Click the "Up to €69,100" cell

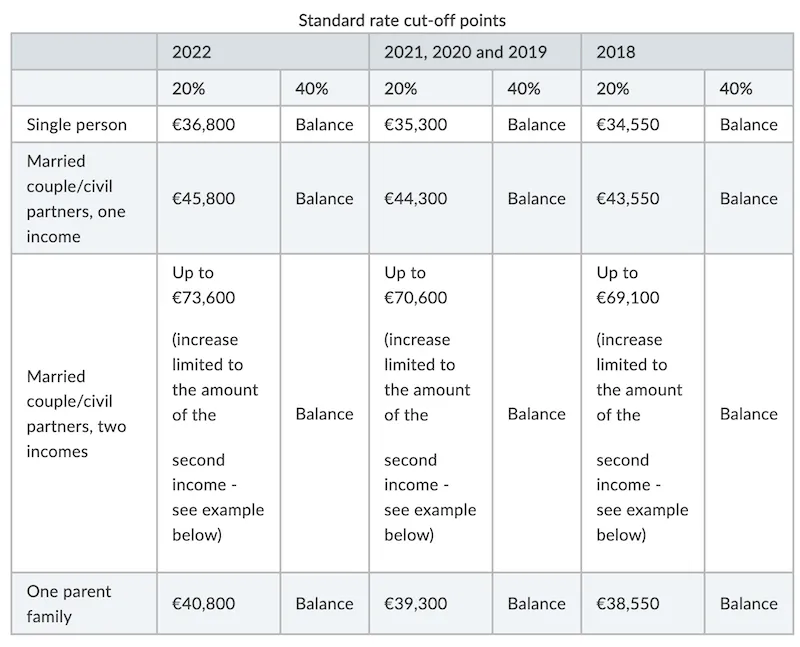628,285
